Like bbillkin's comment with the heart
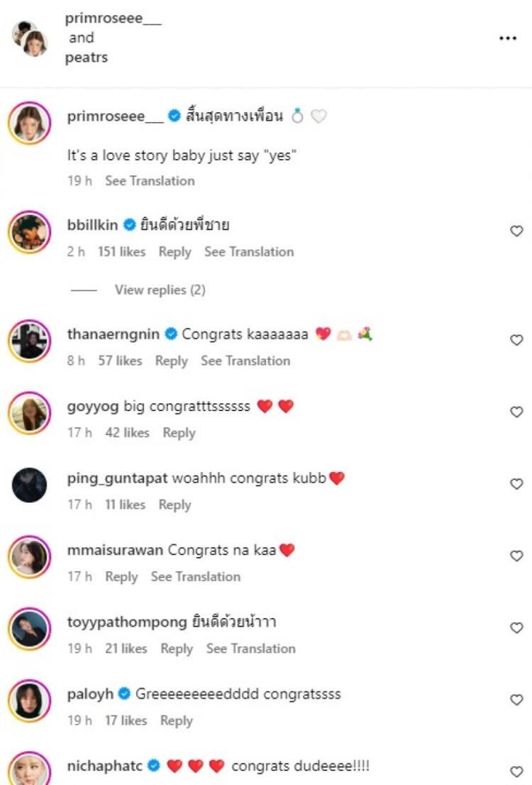Screen dimensions: 532x785 (x=516, y=231)
